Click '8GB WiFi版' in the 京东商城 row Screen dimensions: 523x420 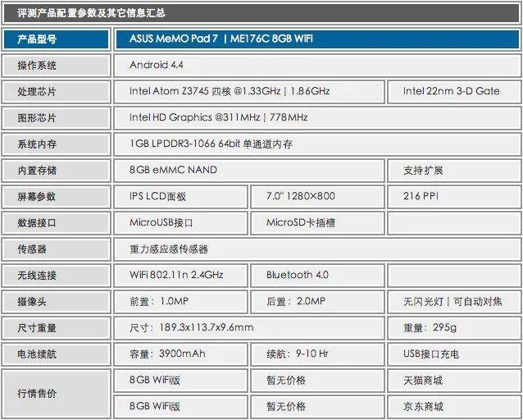(x=181, y=407)
